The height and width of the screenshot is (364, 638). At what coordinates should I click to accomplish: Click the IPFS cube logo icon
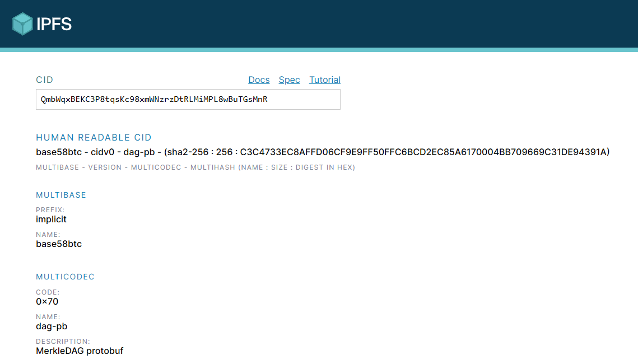click(x=22, y=24)
